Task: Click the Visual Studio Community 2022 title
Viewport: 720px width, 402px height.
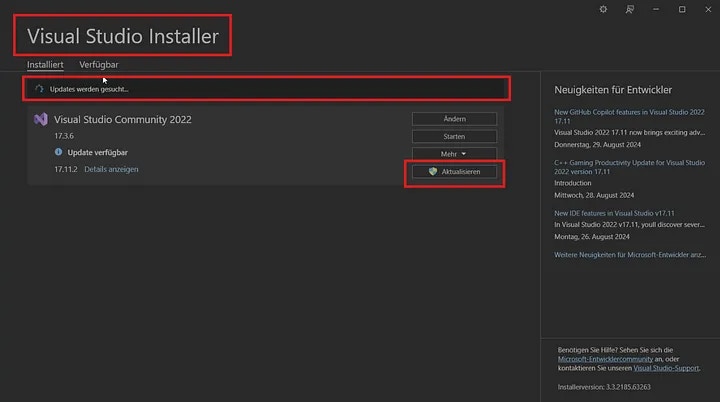Action: pyautogui.click(x=123, y=119)
